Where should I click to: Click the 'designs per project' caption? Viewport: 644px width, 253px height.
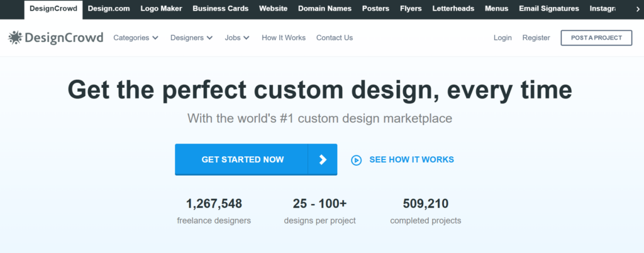(x=320, y=220)
